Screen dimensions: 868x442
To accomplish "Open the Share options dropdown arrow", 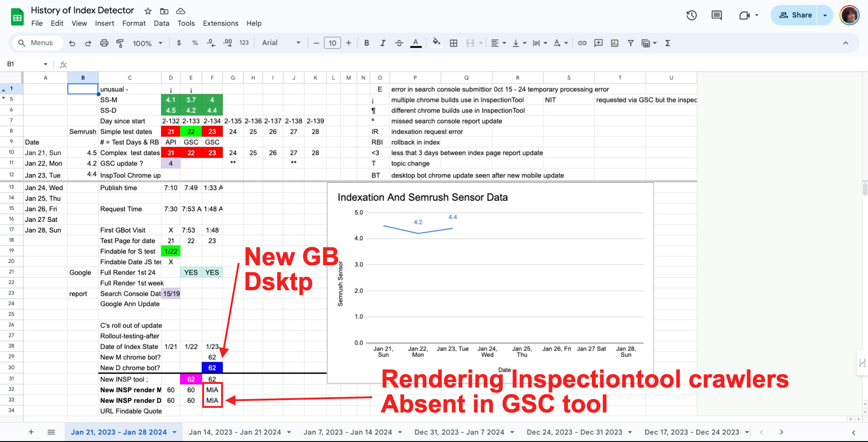I will pos(825,15).
